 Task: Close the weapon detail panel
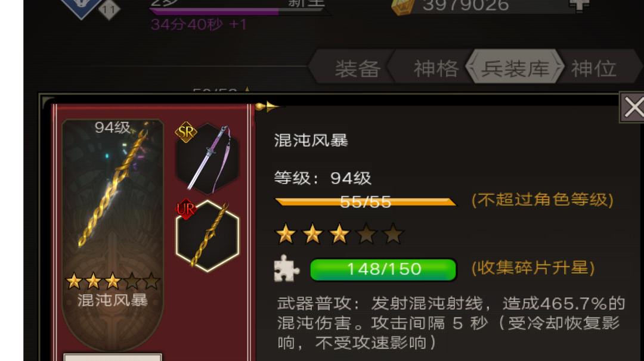[x=632, y=107]
